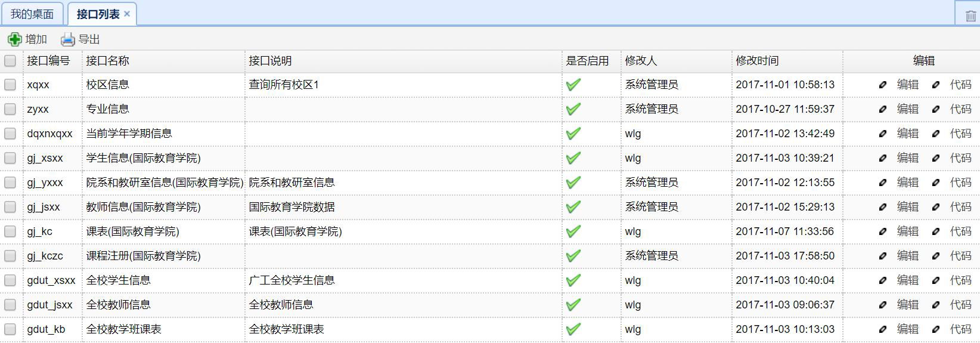The width and height of the screenshot is (980, 343).
Task: Select the 接口列表 tab
Action: coord(98,14)
